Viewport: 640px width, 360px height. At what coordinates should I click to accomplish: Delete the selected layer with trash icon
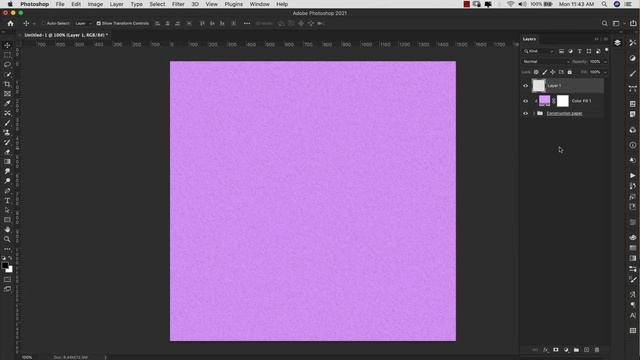coord(597,350)
